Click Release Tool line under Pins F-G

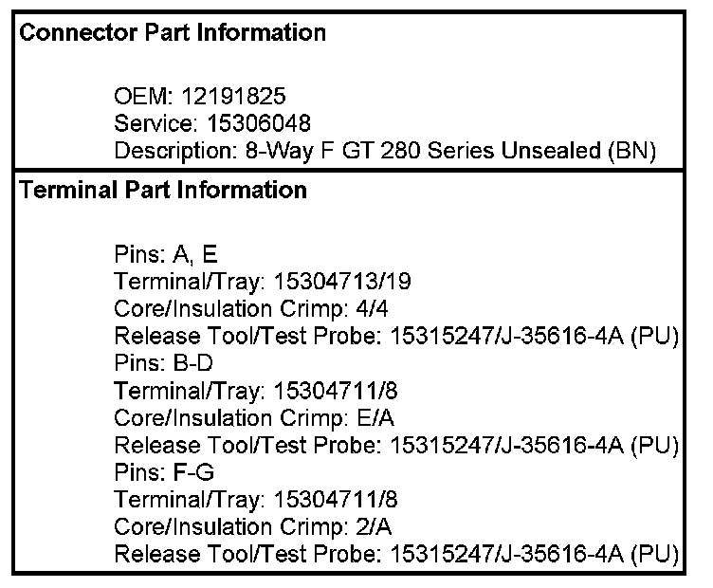pyautogui.click(x=395, y=554)
